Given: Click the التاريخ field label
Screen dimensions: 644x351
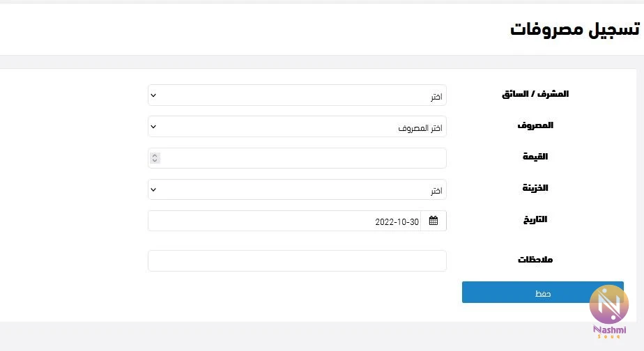Looking at the screenshot, I should [535, 219].
